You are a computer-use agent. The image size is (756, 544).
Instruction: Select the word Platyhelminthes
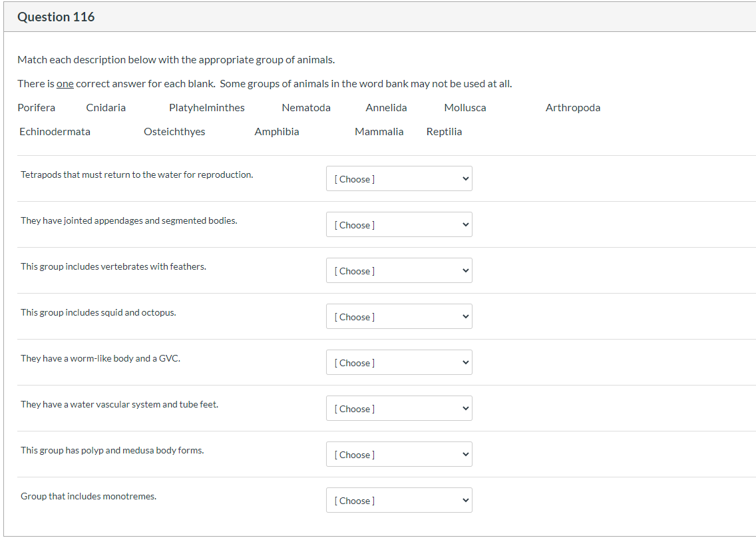click(x=207, y=108)
